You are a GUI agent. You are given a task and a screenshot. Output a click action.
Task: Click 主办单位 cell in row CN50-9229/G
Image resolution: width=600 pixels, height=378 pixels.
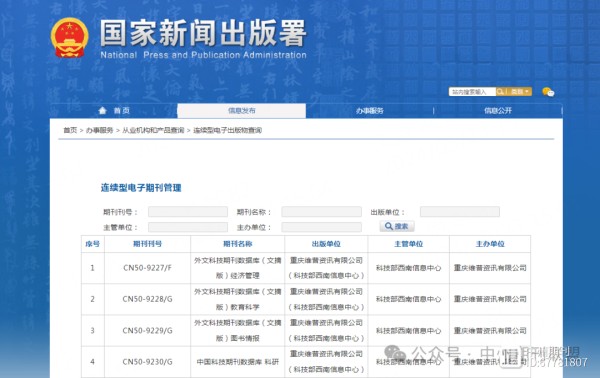pos(490,331)
